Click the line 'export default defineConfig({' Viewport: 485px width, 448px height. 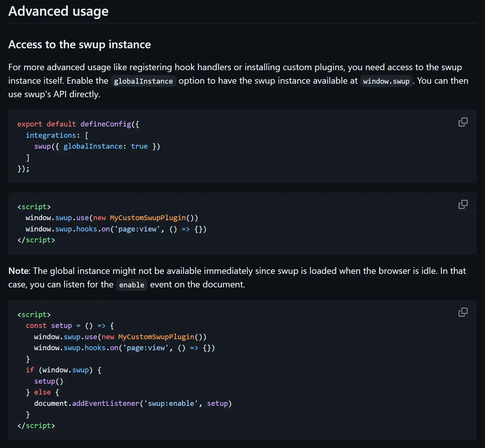tap(78, 124)
